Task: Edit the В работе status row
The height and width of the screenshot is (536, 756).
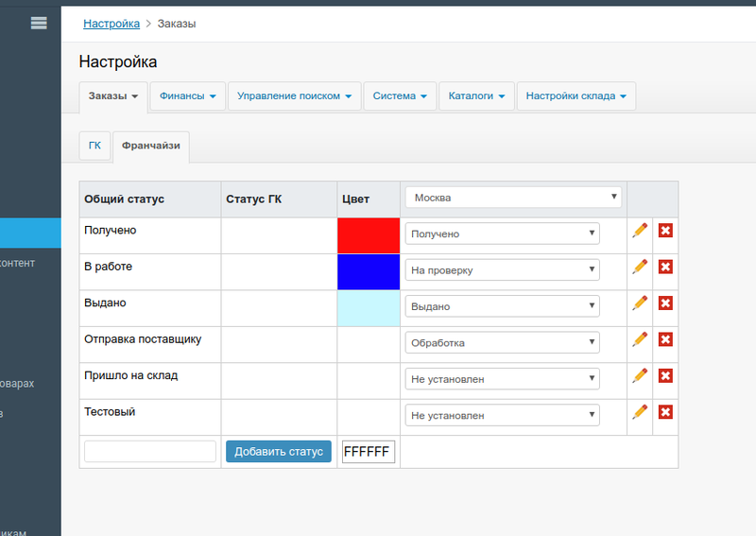Action: pyautogui.click(x=640, y=267)
